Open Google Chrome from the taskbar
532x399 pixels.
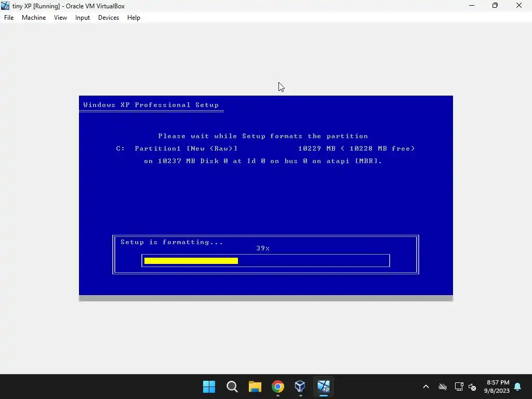click(x=277, y=387)
